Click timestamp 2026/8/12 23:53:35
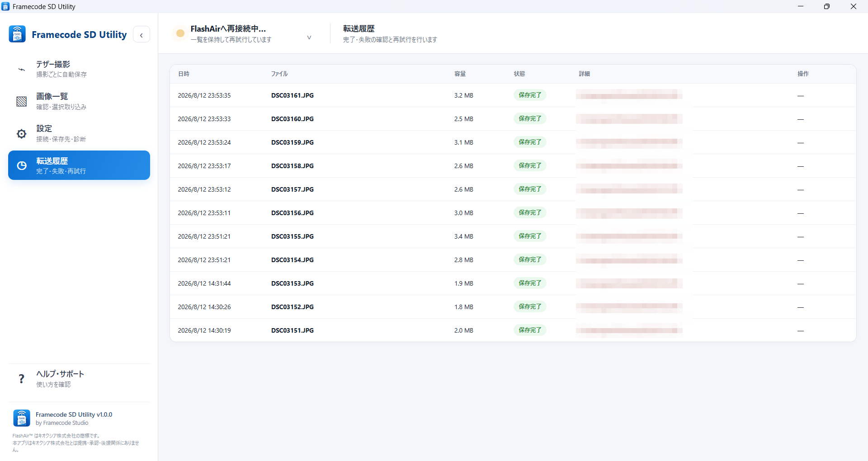This screenshot has height=461, width=868. [x=204, y=95]
